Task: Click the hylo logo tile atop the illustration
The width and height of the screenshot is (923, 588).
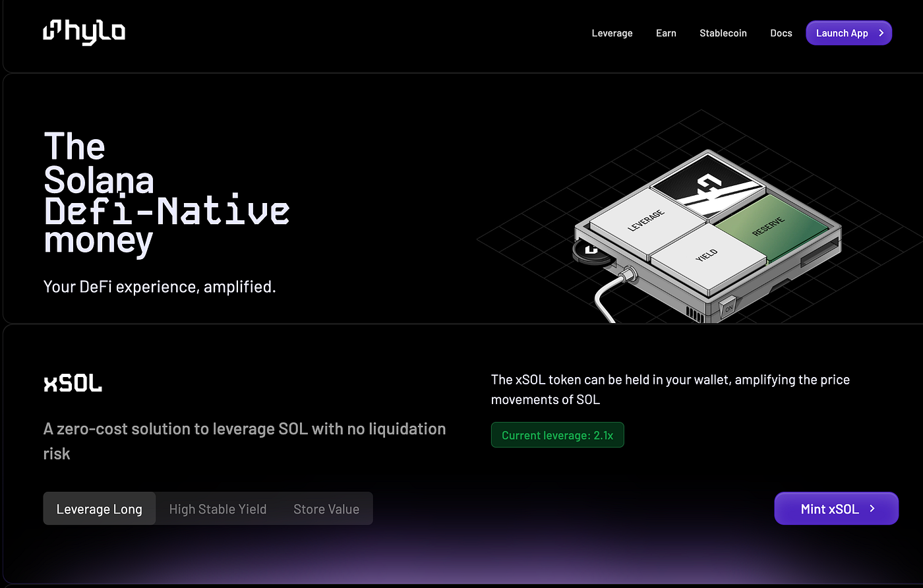Action: coord(707,187)
